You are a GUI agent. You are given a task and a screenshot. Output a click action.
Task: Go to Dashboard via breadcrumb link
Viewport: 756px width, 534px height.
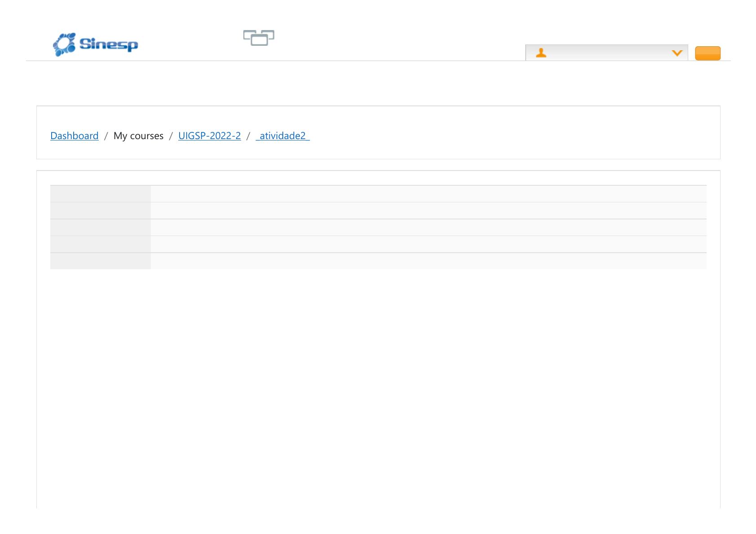[x=75, y=136]
